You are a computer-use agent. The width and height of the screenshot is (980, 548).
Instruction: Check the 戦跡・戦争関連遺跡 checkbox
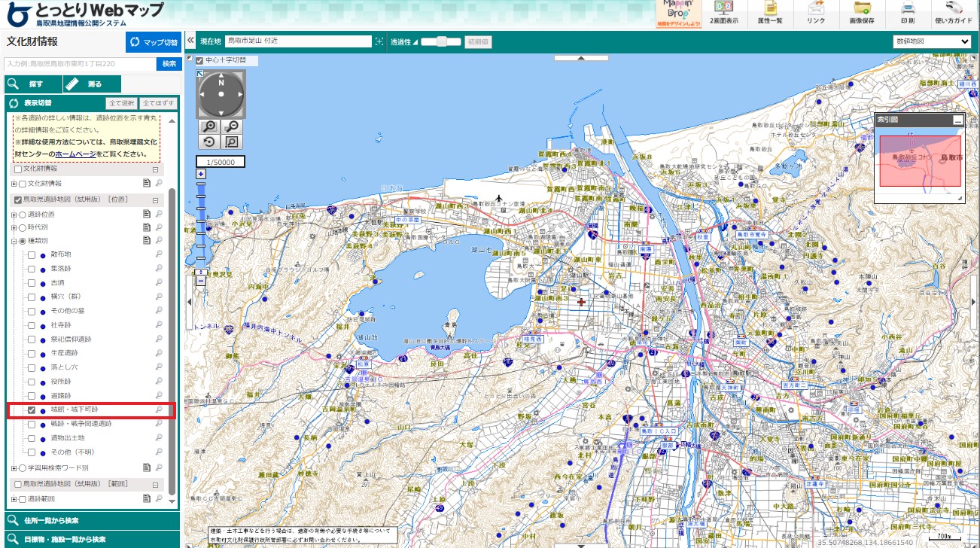pos(32,424)
